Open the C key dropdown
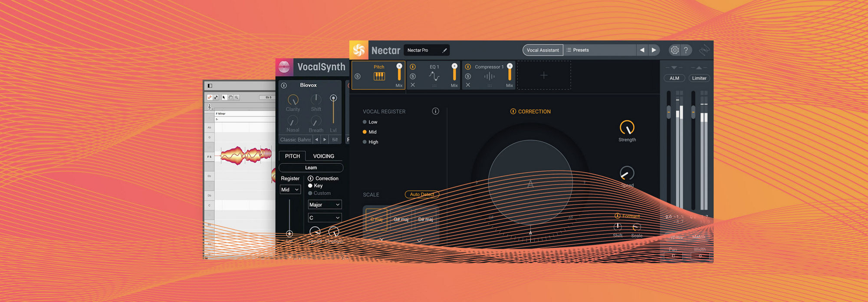Viewport: 868px width, 302px height. [325, 218]
